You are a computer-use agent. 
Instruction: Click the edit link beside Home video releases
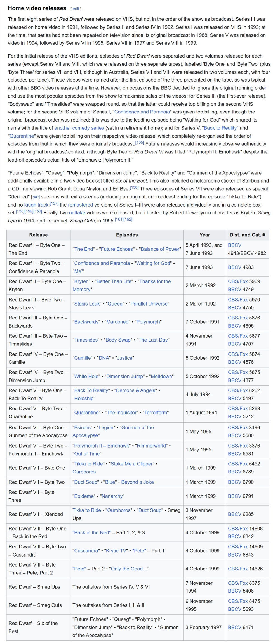pos(76,9)
